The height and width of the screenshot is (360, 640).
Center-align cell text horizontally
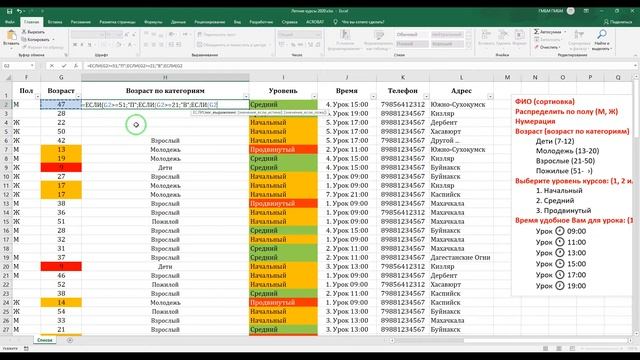154,44
